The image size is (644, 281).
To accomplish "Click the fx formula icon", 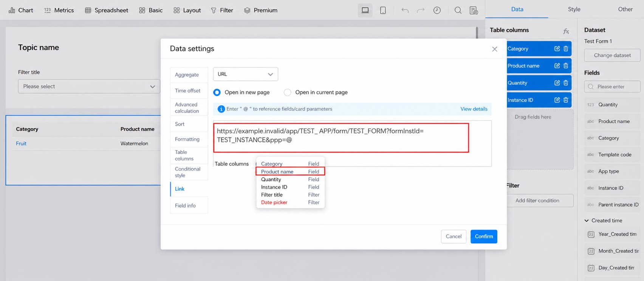I will click(x=566, y=31).
